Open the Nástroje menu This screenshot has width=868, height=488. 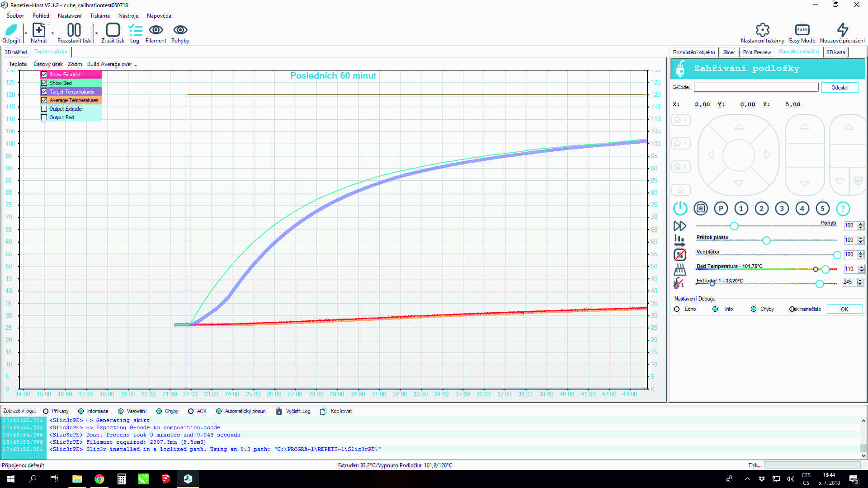coord(128,16)
